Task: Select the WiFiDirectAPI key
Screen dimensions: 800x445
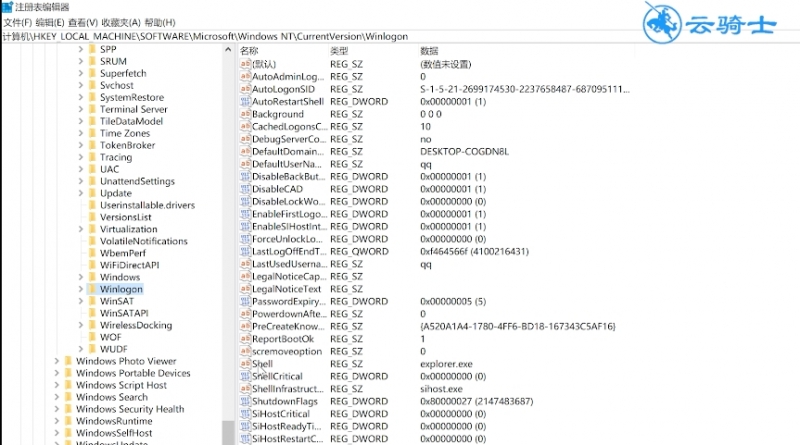Action: [130, 265]
